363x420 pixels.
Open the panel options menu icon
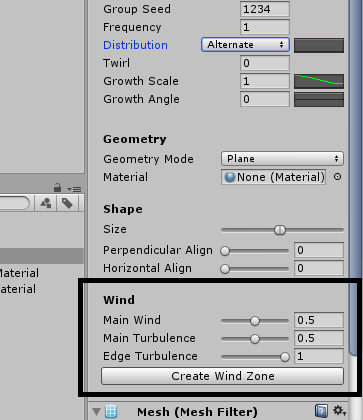[x=75, y=189]
